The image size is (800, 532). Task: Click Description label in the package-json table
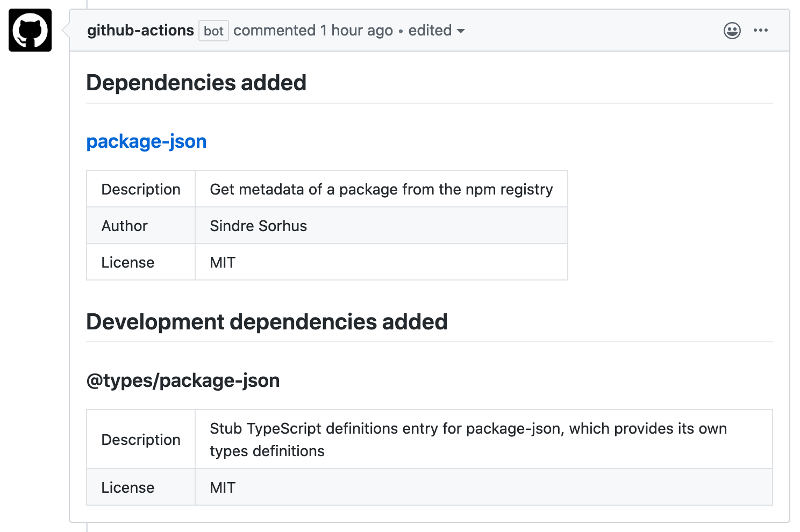(141, 189)
